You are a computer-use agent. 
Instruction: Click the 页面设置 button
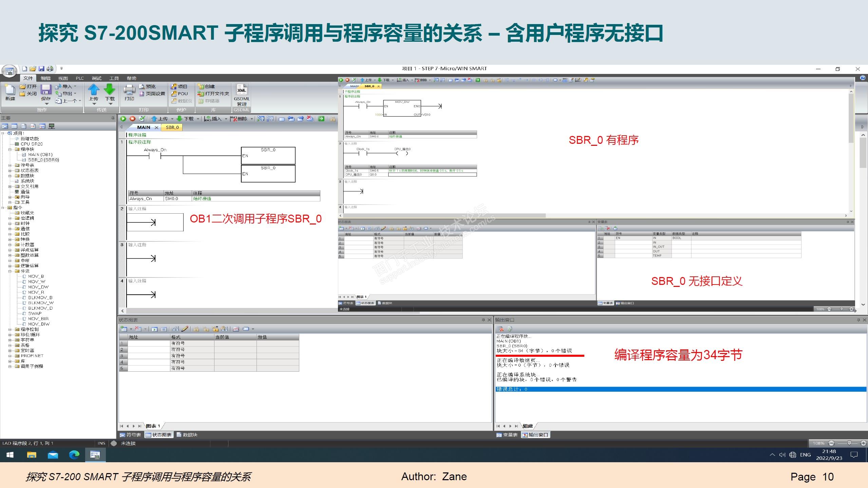152,94
